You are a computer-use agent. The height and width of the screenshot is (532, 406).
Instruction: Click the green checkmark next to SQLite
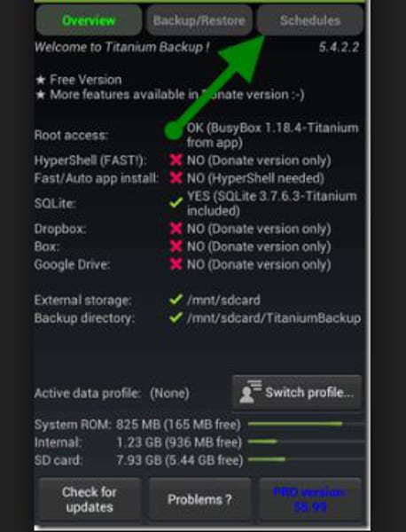176,203
